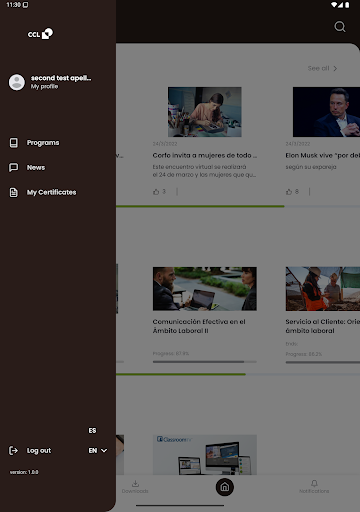This screenshot has height=512, width=360.
Task: Tap the News chat bubble icon
Action: click(x=14, y=167)
